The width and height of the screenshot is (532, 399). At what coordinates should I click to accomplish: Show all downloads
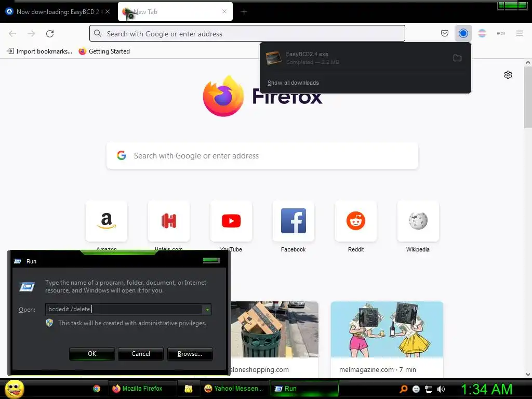point(293,83)
